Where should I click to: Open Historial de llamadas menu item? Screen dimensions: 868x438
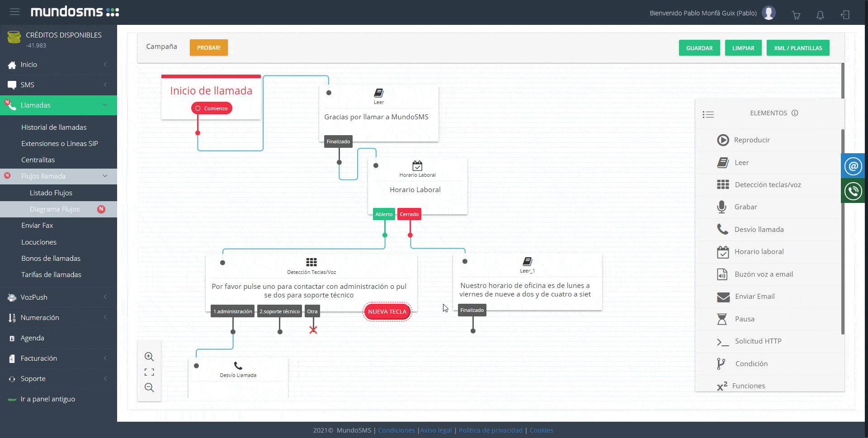(54, 127)
